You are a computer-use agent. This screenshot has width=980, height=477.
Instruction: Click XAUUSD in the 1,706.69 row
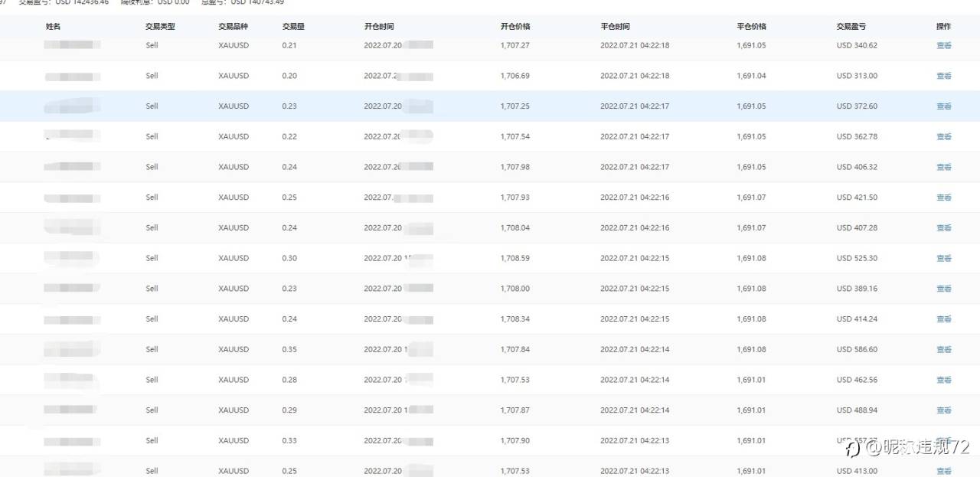[x=234, y=76]
